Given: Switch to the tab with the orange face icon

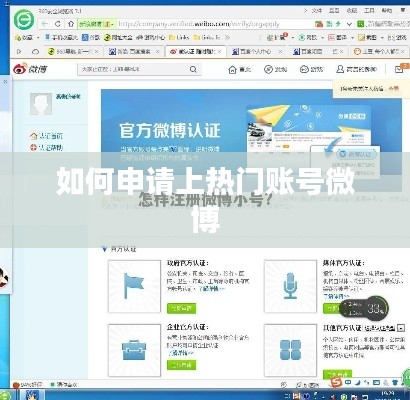Looking at the screenshot, I should [380, 51].
